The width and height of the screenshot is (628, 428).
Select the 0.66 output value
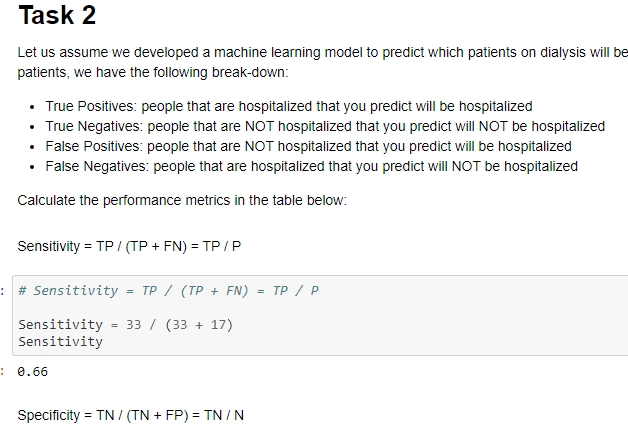32,372
